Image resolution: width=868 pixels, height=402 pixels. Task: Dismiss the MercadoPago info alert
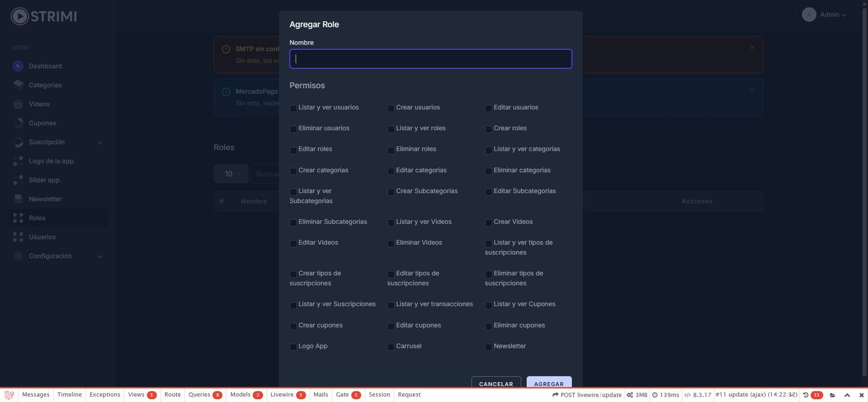tap(752, 90)
